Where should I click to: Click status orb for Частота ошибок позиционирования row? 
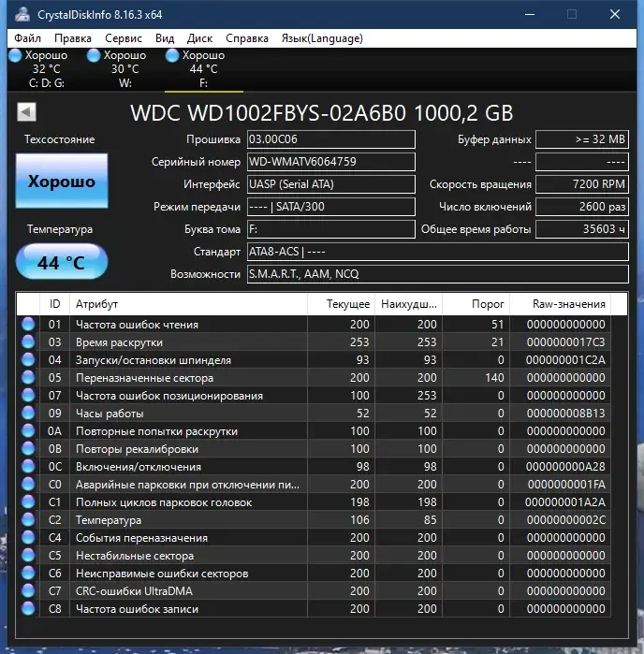point(28,396)
